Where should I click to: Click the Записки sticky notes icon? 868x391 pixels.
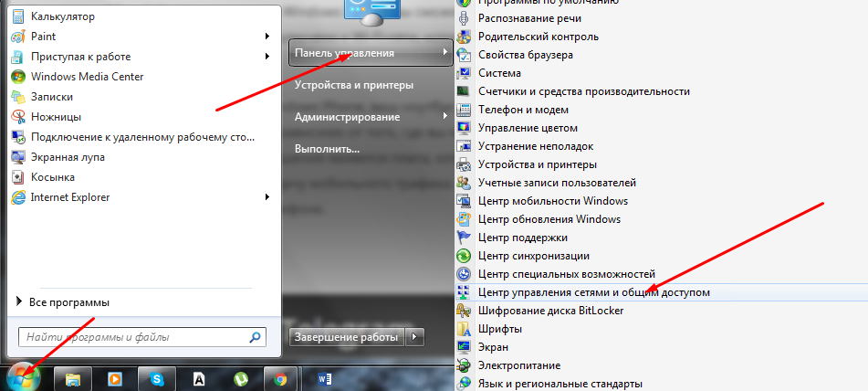point(18,97)
